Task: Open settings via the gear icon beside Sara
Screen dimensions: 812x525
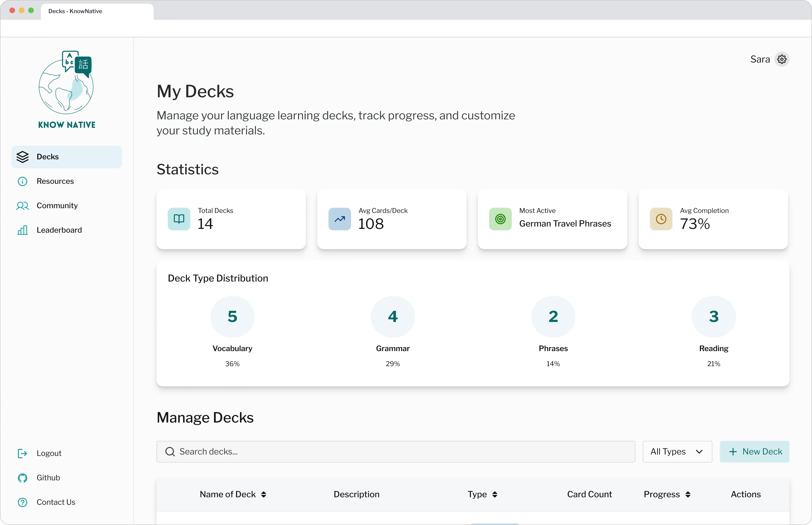Action: click(782, 59)
